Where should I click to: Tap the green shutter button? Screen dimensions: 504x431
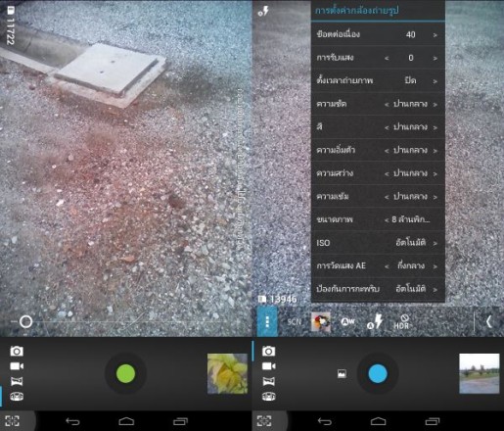[125, 373]
